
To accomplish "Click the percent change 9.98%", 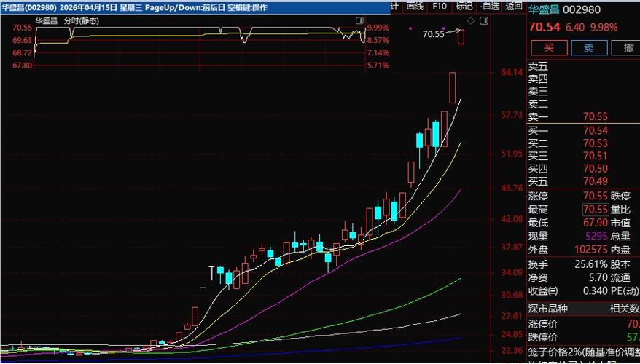I will point(603,28).
